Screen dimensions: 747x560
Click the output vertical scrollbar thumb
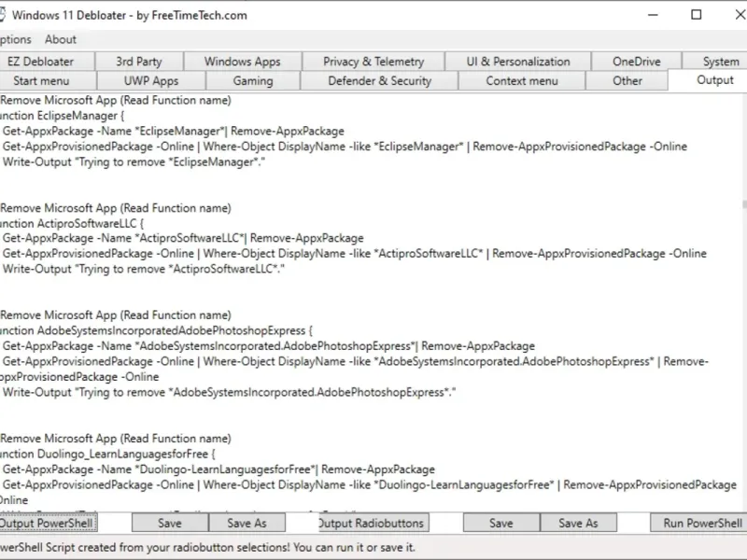point(744,204)
